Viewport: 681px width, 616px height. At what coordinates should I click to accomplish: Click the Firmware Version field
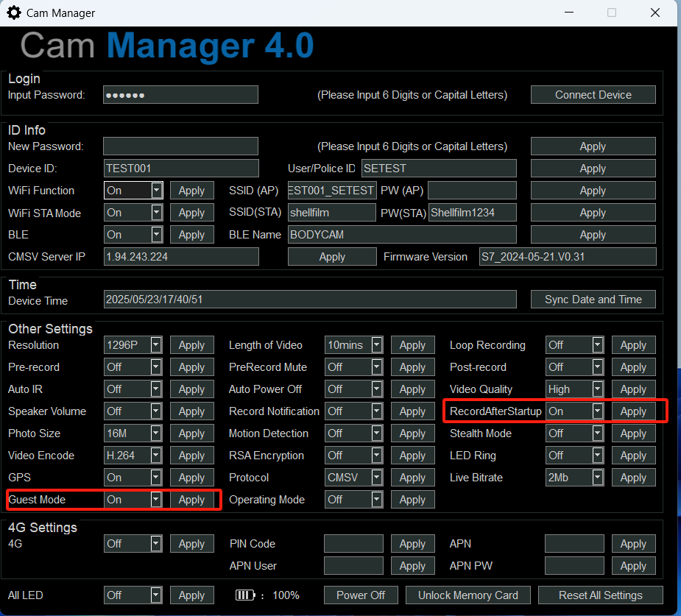568,257
